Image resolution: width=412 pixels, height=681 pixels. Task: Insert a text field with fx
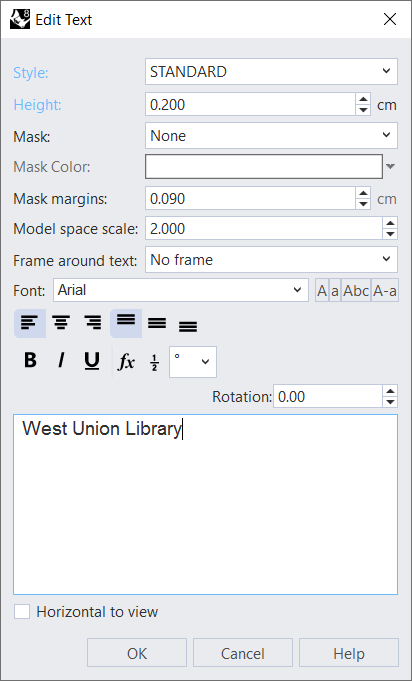click(126, 361)
